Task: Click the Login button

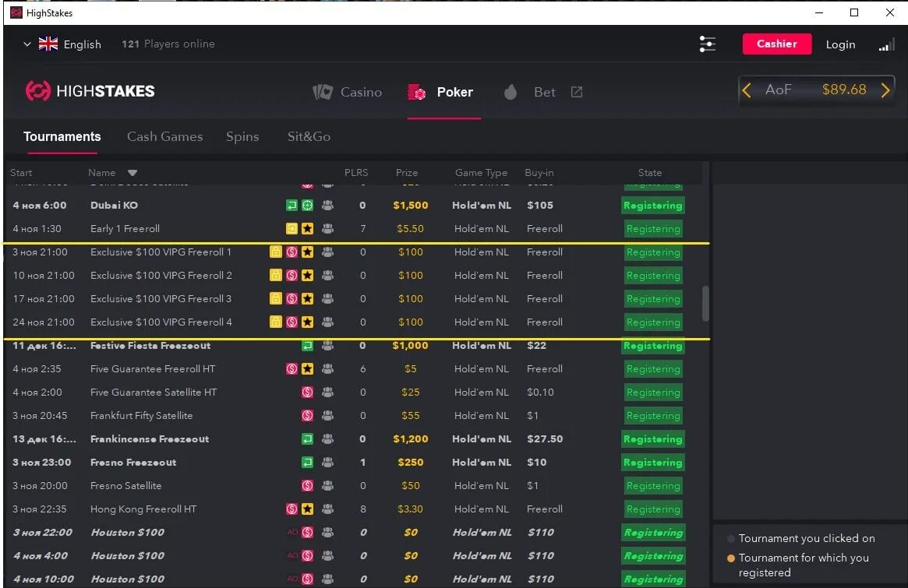Action: (840, 44)
